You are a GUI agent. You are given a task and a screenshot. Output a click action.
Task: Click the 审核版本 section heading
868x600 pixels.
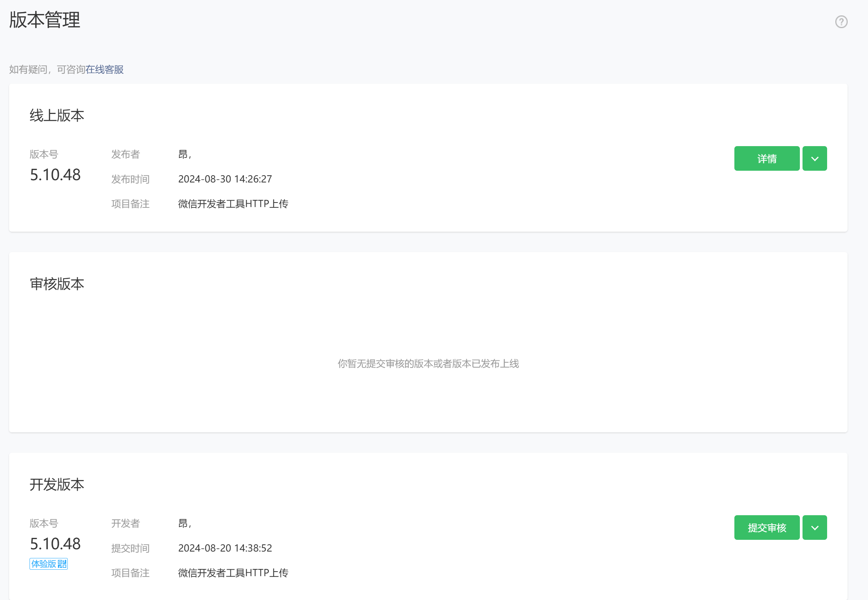pyautogui.click(x=57, y=284)
